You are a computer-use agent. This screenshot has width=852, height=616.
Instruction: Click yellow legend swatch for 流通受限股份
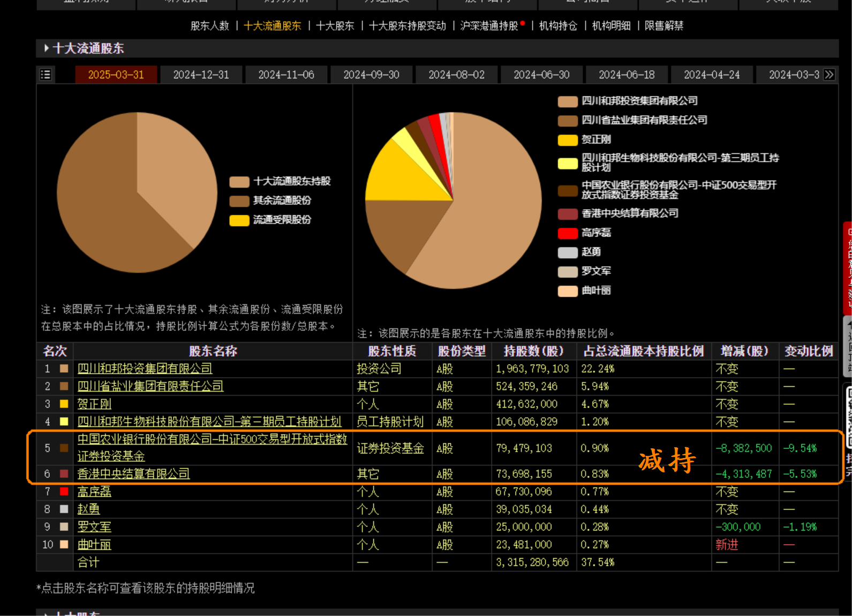click(239, 220)
